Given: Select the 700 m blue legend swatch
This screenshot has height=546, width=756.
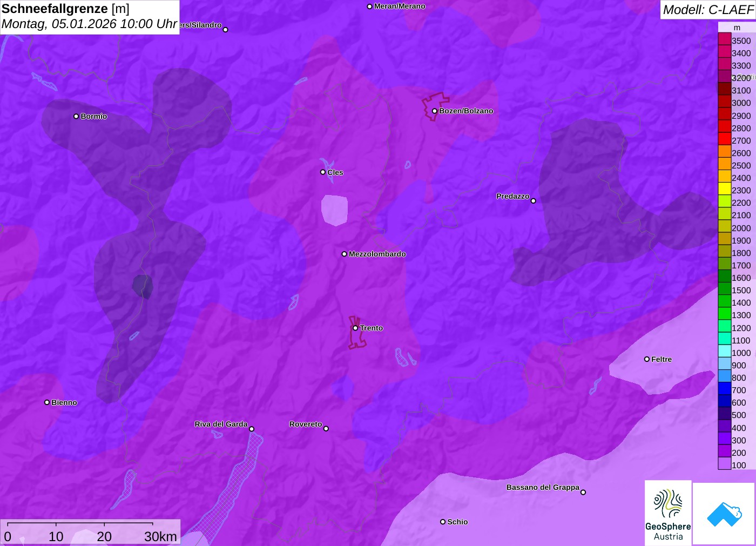Looking at the screenshot, I should pos(725,388).
